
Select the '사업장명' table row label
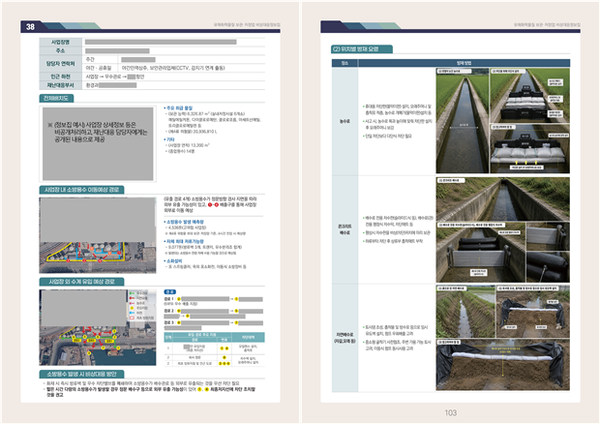pos(60,42)
